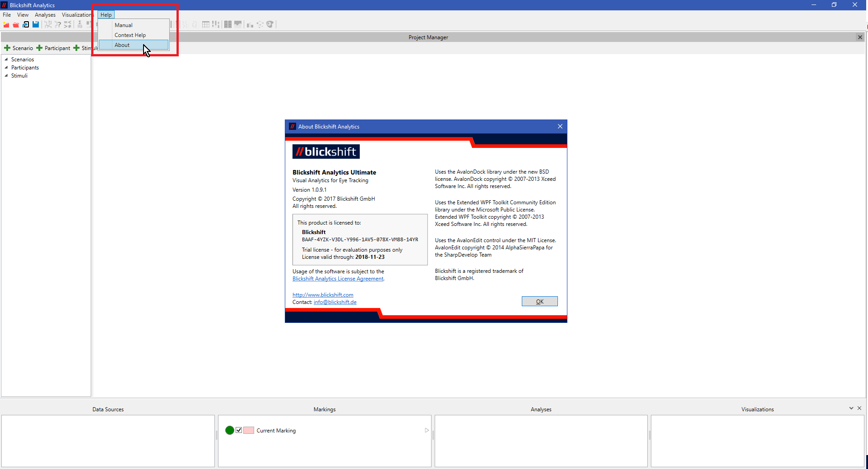Expand the Stimuli tree node
The height and width of the screenshot is (469, 868).
click(6, 75)
